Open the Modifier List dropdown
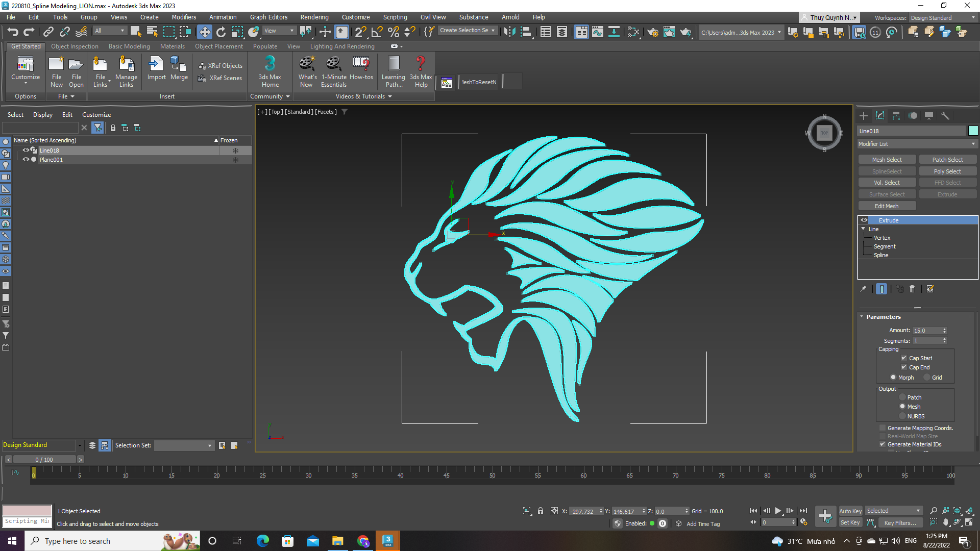This screenshot has height=551, width=980. (x=972, y=143)
